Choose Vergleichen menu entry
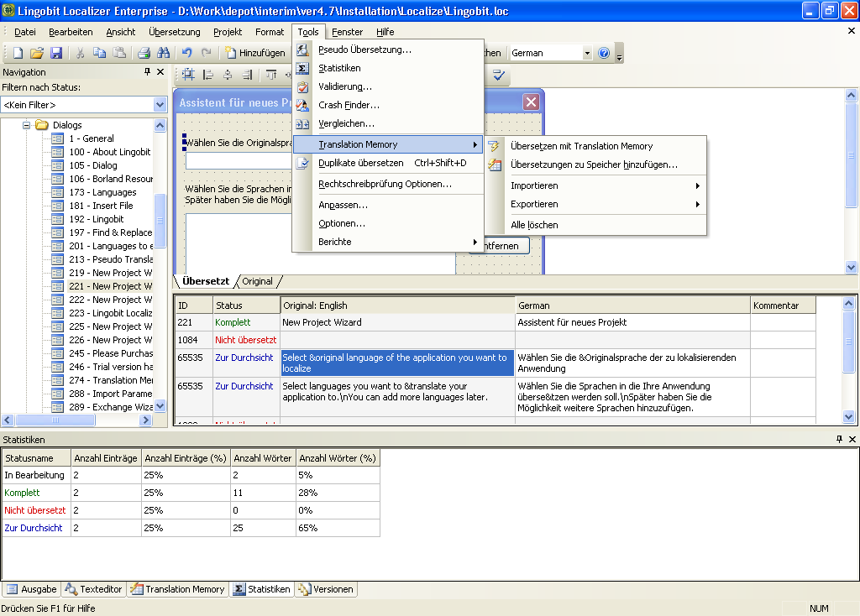 coord(388,124)
